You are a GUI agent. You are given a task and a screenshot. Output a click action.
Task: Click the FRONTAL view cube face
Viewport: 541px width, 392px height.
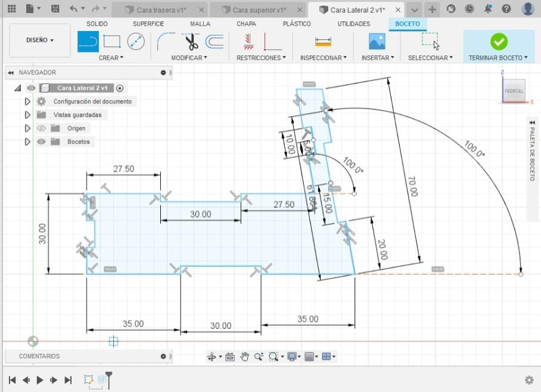514,91
